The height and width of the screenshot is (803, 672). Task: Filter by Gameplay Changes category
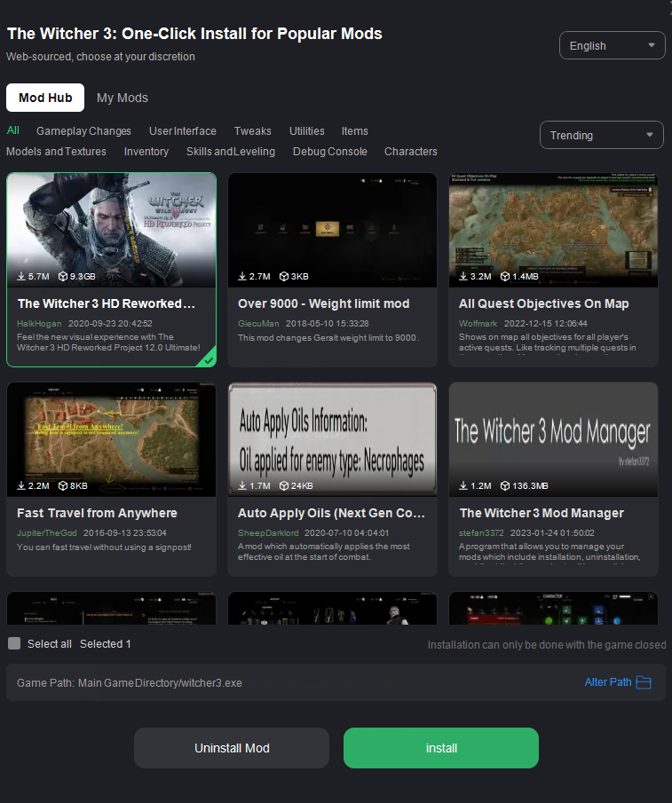point(83,131)
